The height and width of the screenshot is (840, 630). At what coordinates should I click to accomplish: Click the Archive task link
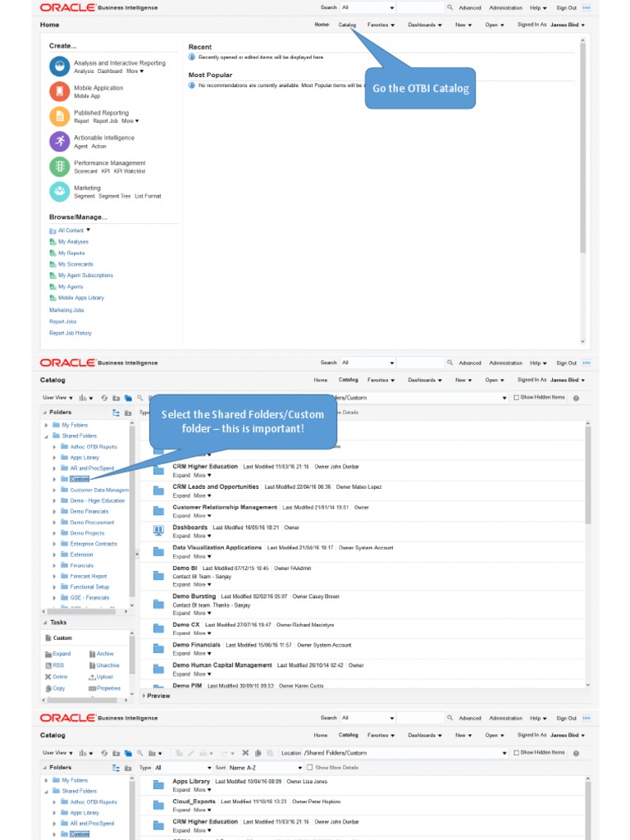pyautogui.click(x=105, y=654)
